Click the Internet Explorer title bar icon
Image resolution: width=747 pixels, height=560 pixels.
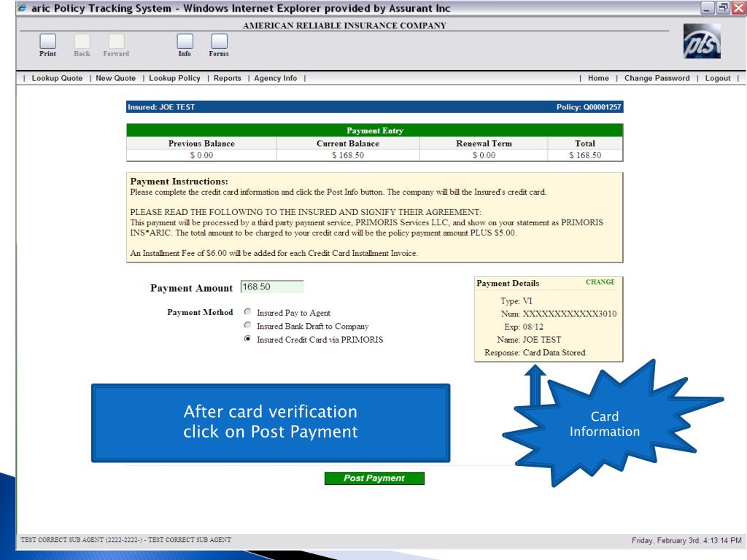coord(22,7)
